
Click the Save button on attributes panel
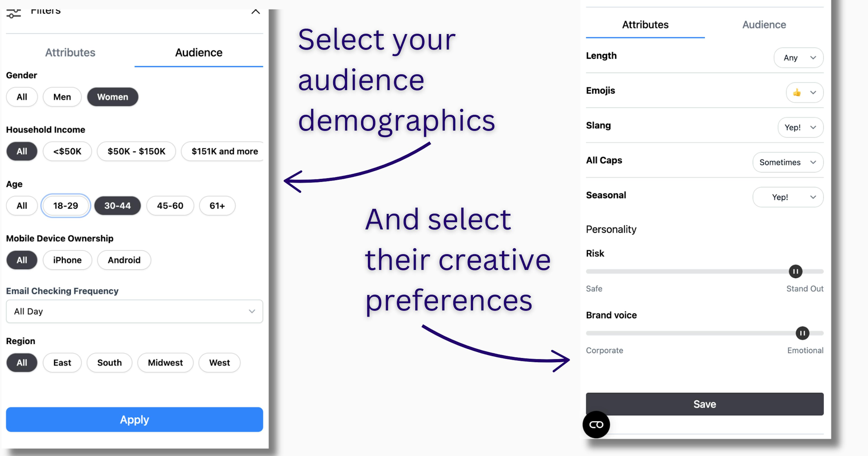click(x=705, y=404)
